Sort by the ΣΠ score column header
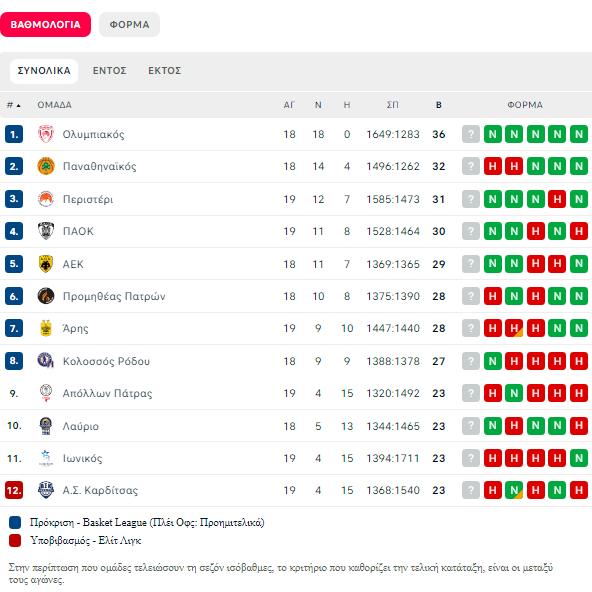Screen dimensions: 592x592 393,105
